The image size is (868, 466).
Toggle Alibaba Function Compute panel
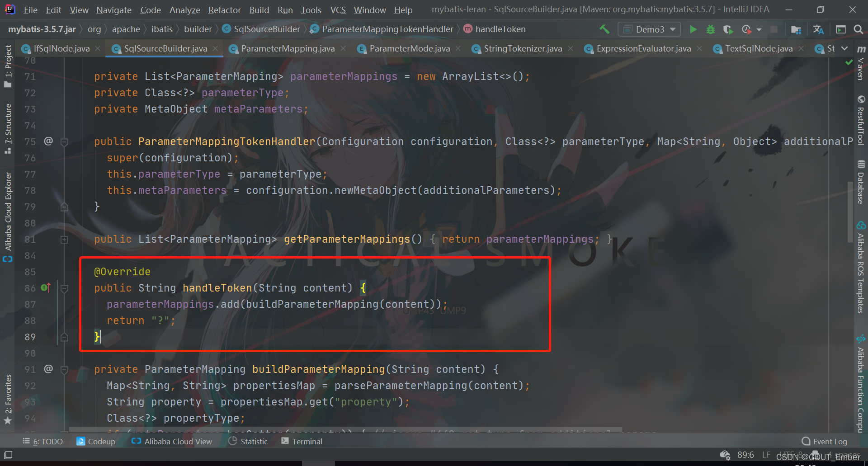pyautogui.click(x=861, y=383)
